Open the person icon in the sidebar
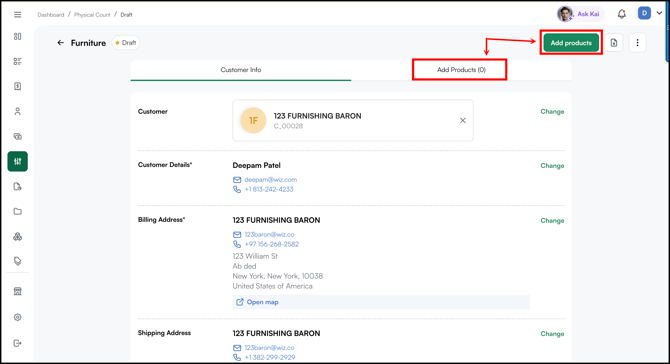This screenshot has width=670, height=364. 18,112
